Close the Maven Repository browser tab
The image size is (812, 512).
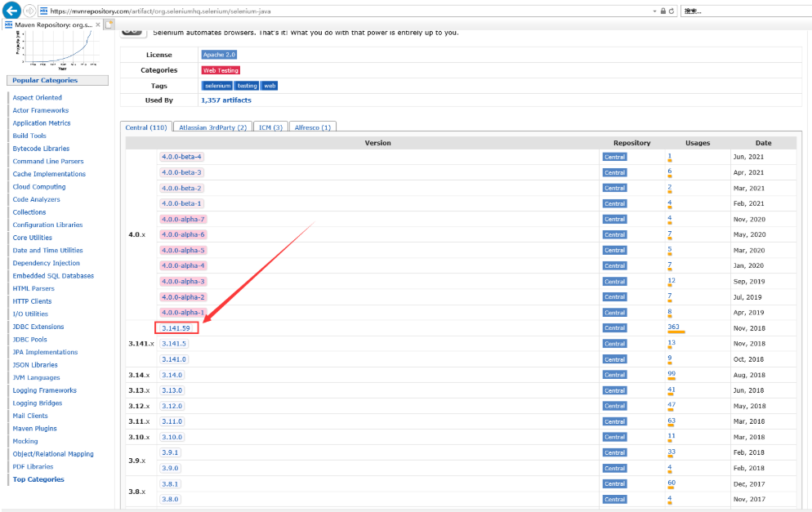click(x=98, y=24)
